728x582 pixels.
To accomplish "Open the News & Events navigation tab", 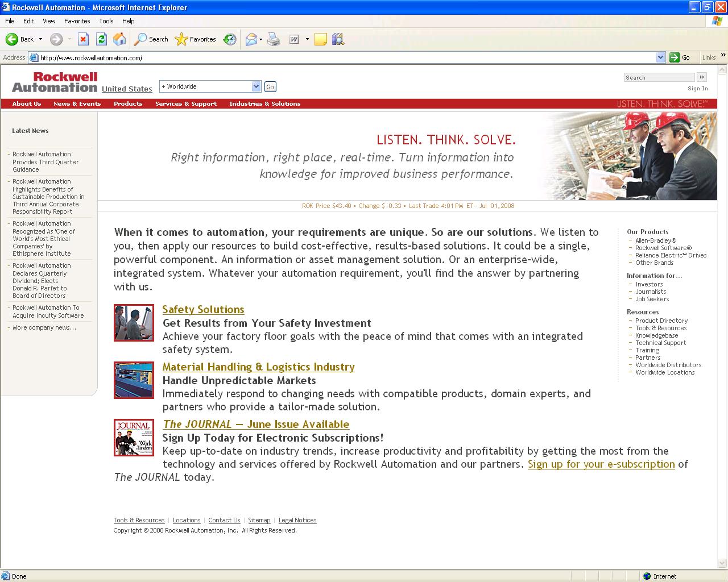I will [77, 103].
